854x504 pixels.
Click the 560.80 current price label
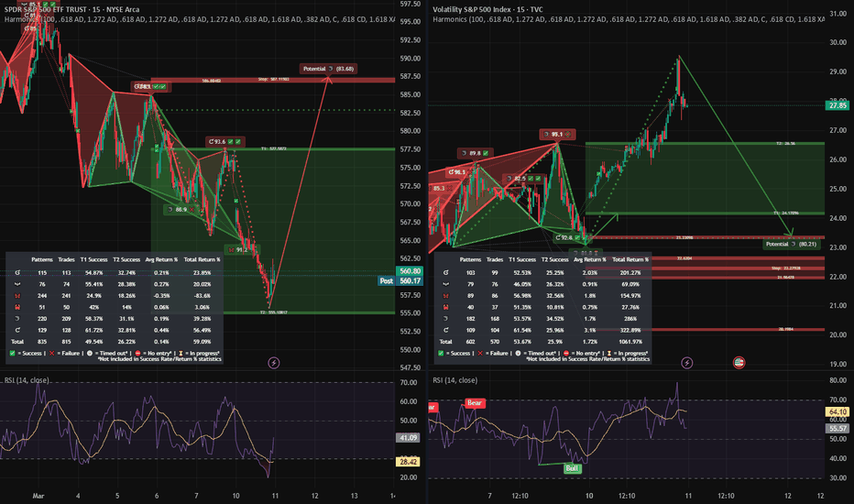coord(410,271)
